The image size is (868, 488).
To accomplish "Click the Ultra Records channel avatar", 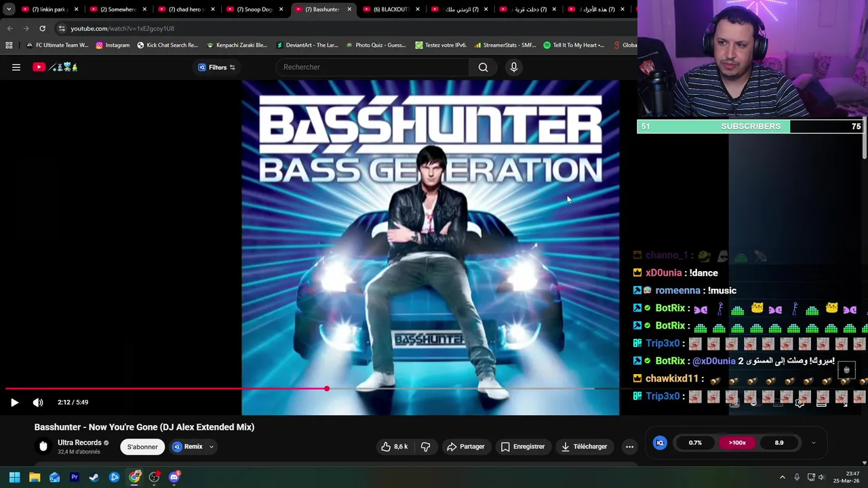I will point(43,447).
